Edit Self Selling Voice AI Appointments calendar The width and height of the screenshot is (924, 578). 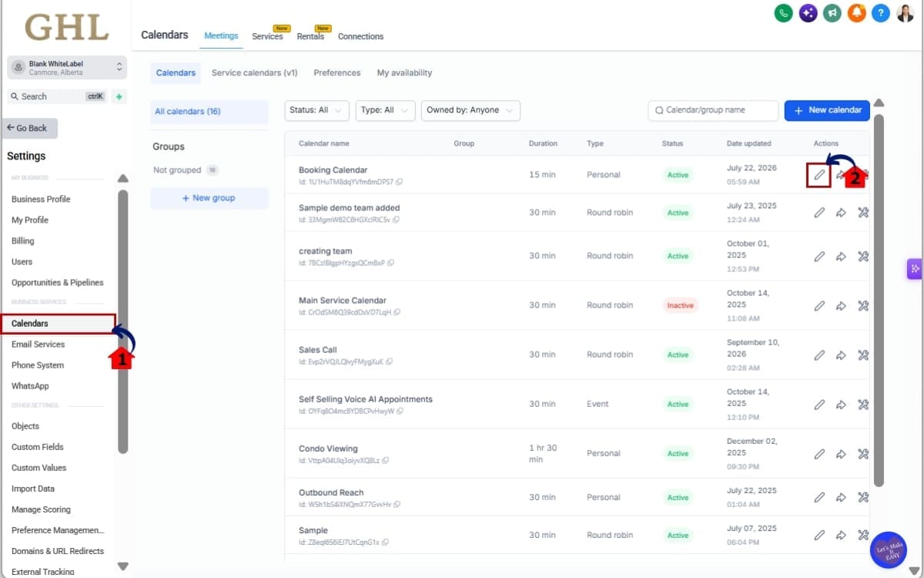point(819,405)
